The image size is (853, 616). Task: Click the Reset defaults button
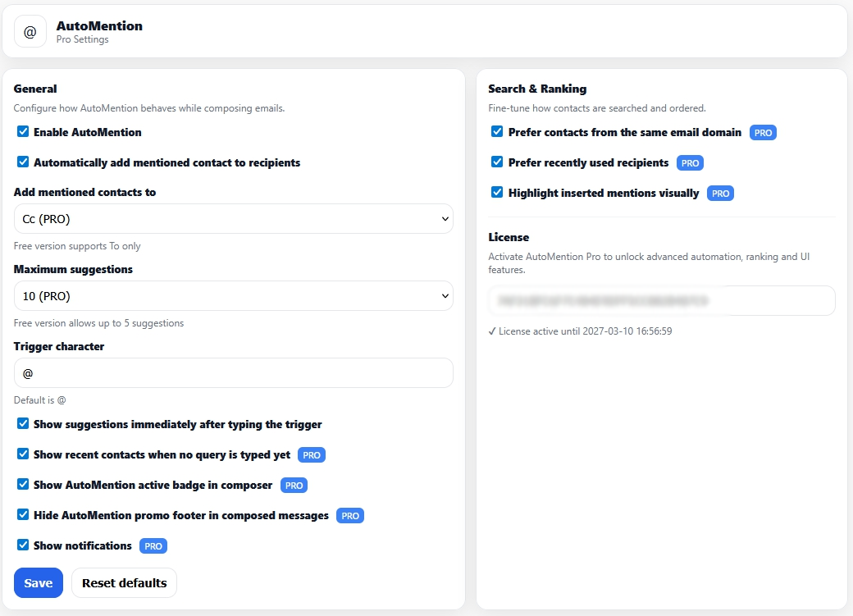point(124,582)
